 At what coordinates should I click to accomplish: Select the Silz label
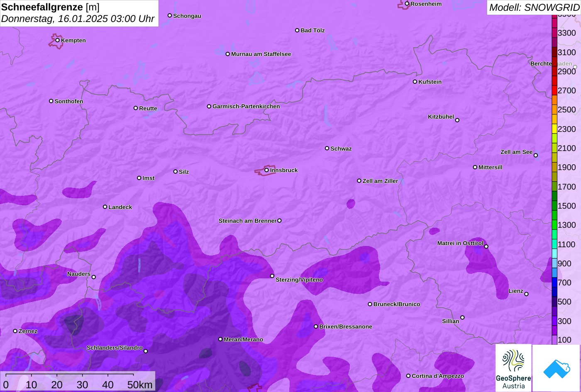184,172
